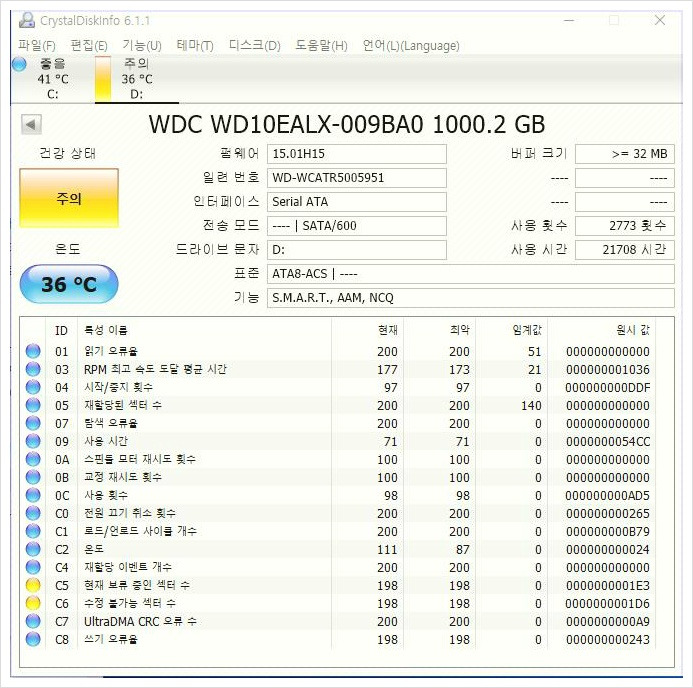Click the power-on count field 2773 횟수
Image resolution: width=693 pixels, height=688 pixels.
pyautogui.click(x=625, y=226)
